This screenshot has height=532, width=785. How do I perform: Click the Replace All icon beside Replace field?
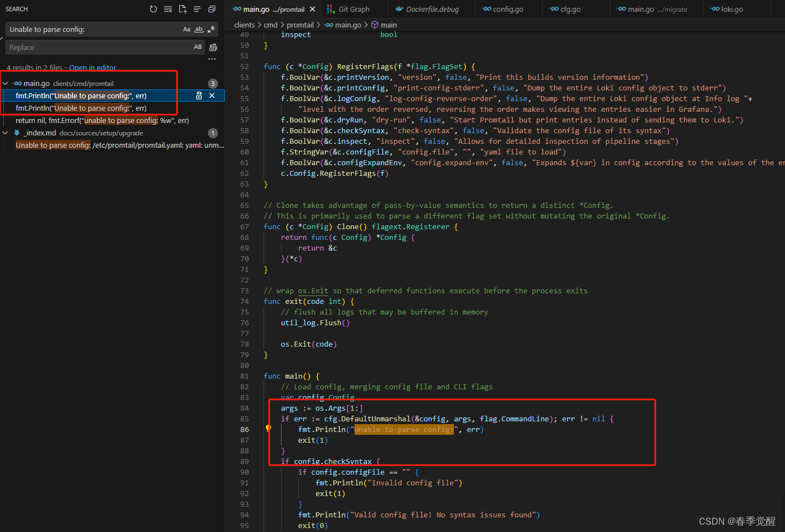point(213,47)
